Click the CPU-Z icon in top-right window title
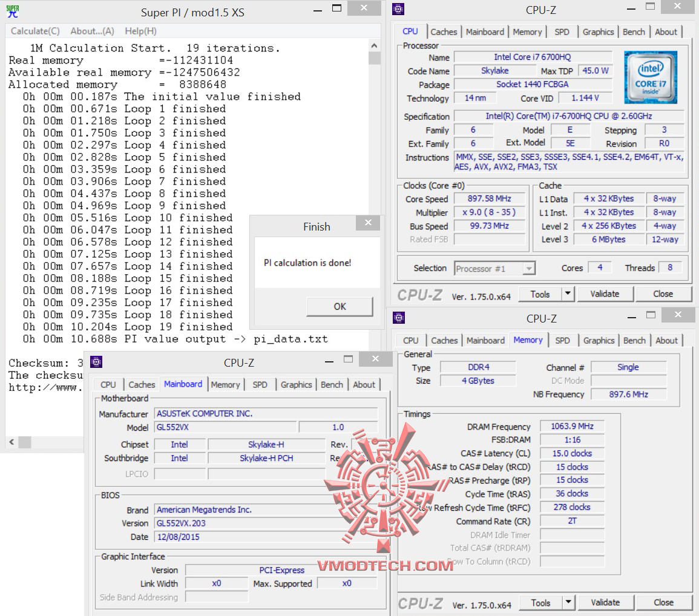Screen dimensions: 699x616 [398, 9]
